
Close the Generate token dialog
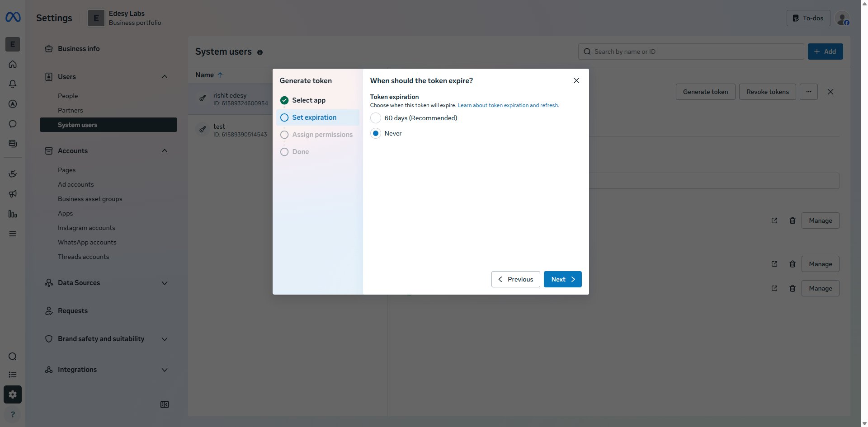[576, 80]
